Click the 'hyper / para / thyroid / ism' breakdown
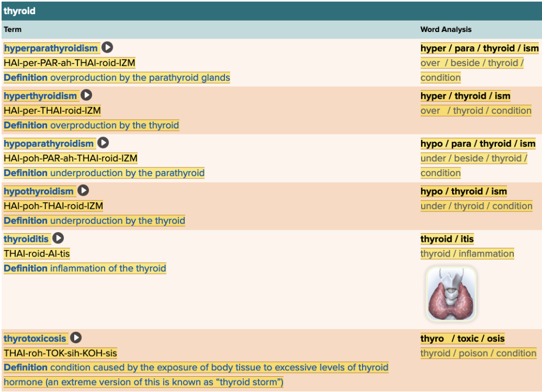This screenshot has width=542, height=392. coord(479,48)
